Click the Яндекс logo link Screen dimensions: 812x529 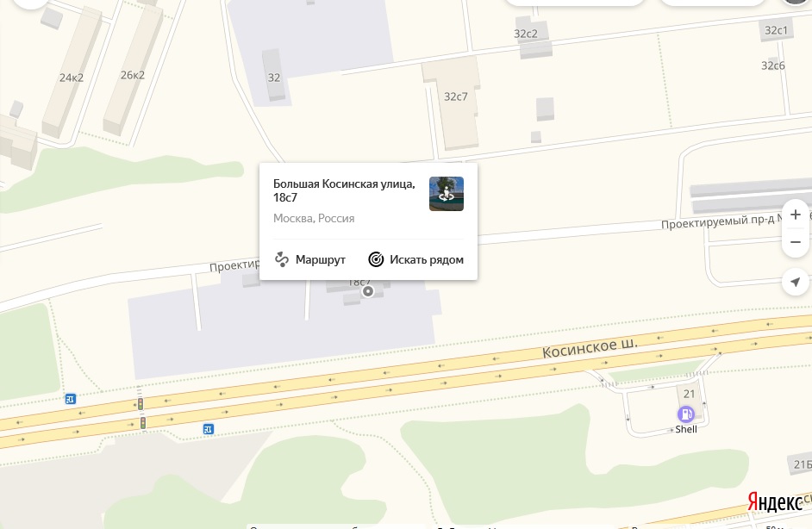pos(775,502)
